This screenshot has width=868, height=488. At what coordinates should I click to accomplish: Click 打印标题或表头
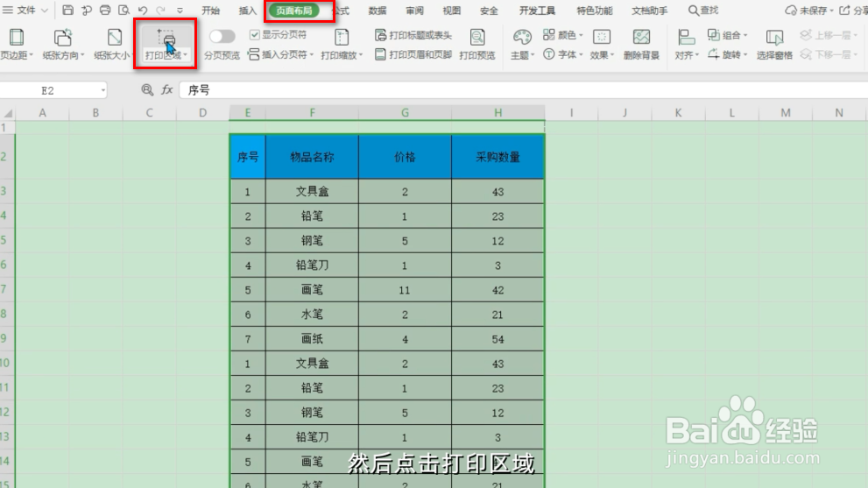[413, 35]
